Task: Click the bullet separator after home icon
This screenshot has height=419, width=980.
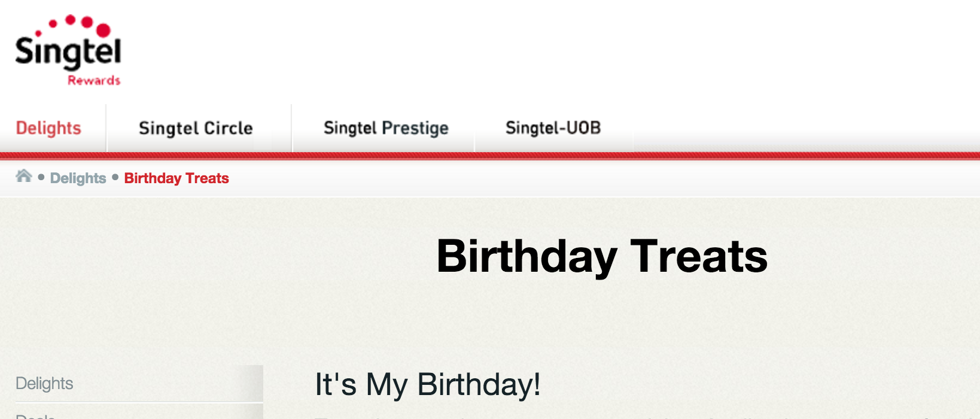Action: click(41, 177)
